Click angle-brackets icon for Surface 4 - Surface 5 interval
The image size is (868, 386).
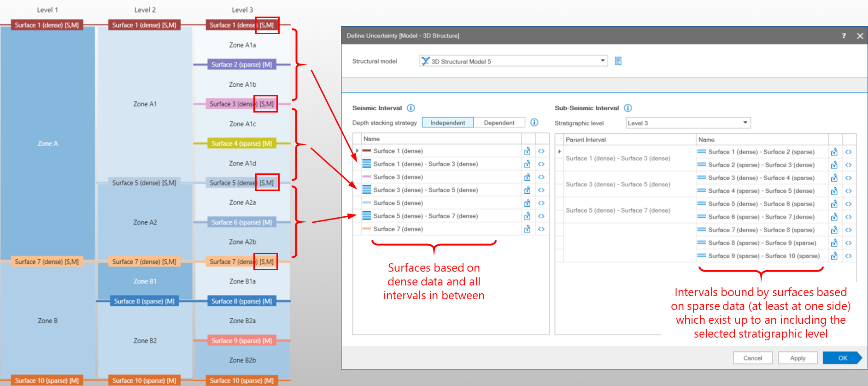tap(848, 191)
